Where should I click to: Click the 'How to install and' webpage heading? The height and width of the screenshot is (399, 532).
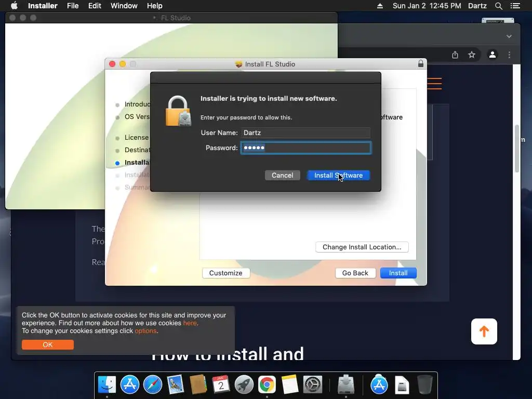coord(228,353)
